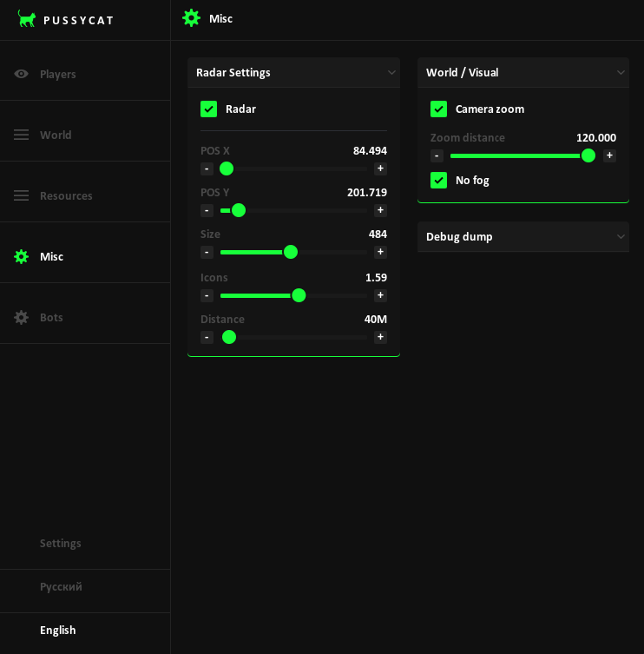
Task: Click the POS Y slider handle
Action: point(239,210)
